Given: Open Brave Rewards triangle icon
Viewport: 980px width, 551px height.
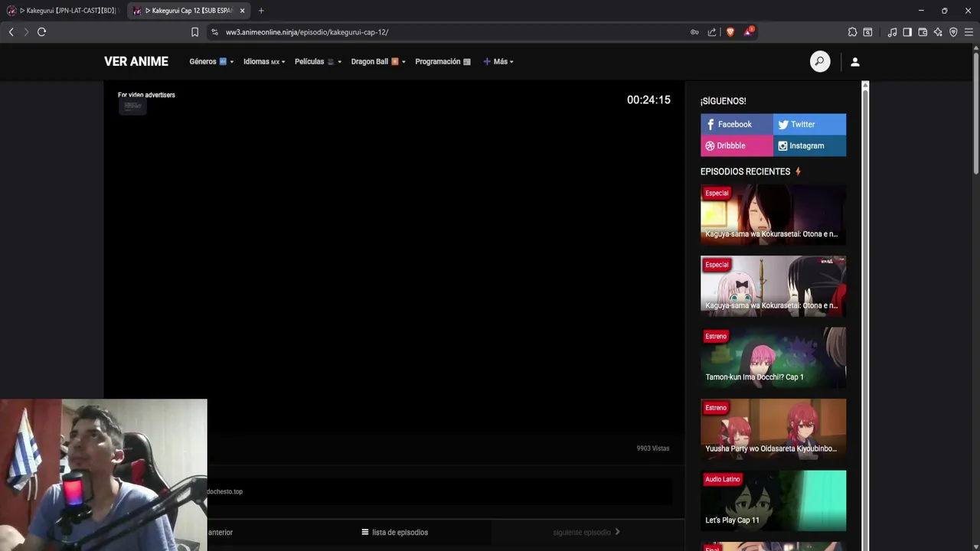Looking at the screenshot, I should coord(748,32).
